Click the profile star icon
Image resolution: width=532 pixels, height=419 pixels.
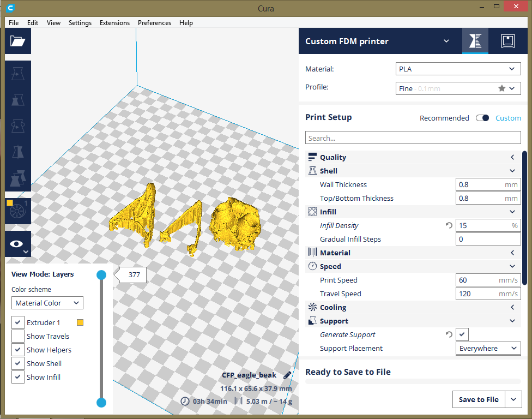[502, 88]
